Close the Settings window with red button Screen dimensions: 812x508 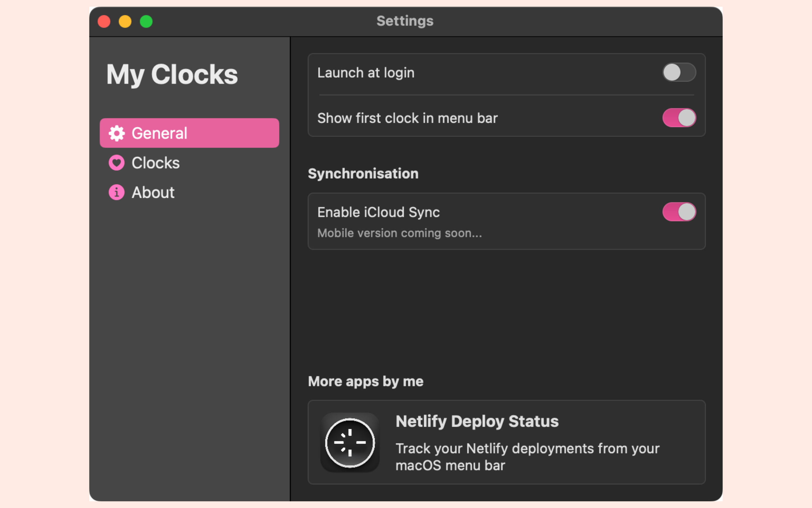[x=104, y=21]
